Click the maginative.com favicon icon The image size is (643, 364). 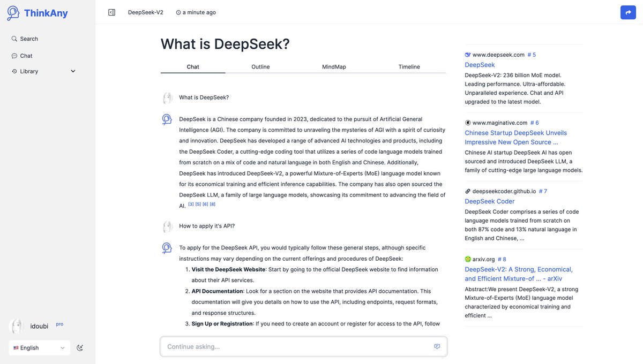[468, 123]
